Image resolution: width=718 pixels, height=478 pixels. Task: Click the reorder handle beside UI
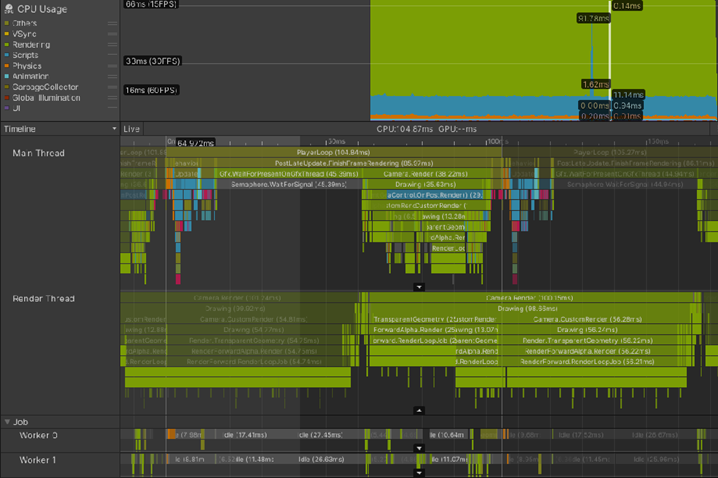[112, 108]
